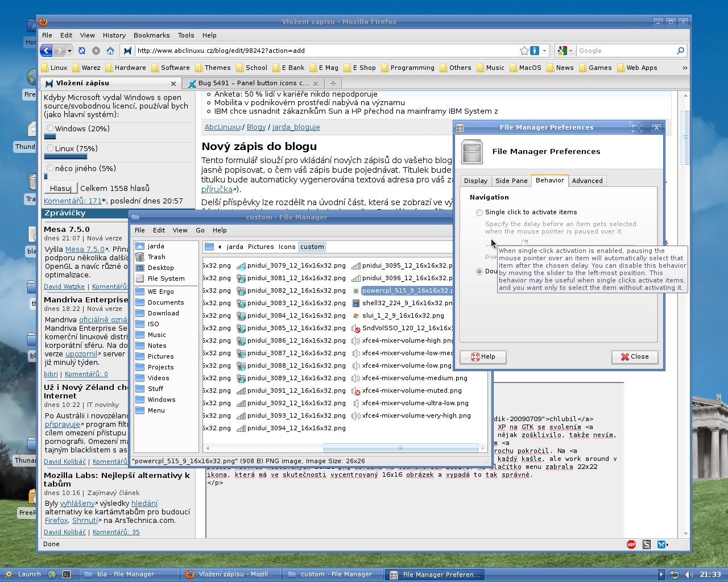This screenshot has height=582, width=728.
Task: Switch to Display tab in preferences
Action: 475,181
